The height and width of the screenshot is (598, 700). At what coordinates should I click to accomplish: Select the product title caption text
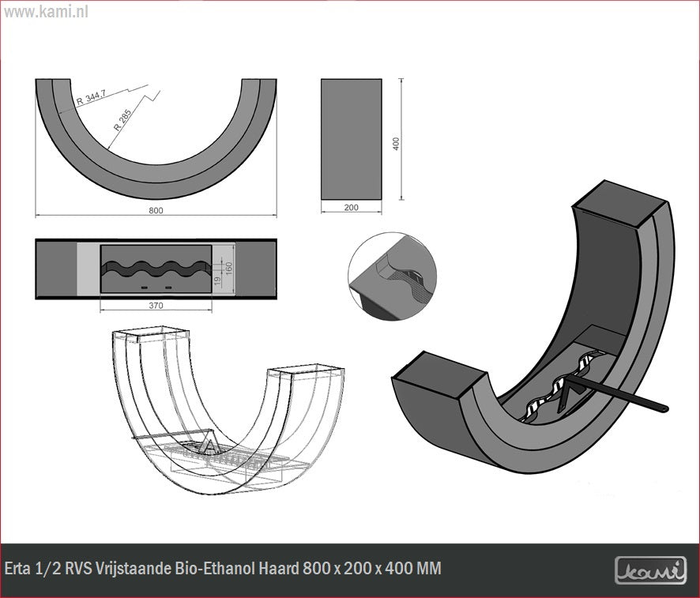click(x=223, y=569)
